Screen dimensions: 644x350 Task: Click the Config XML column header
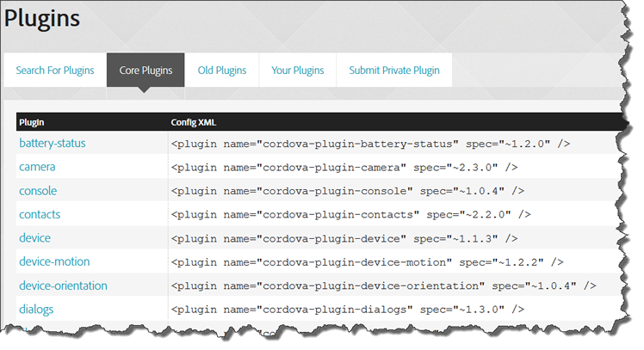pyautogui.click(x=194, y=122)
